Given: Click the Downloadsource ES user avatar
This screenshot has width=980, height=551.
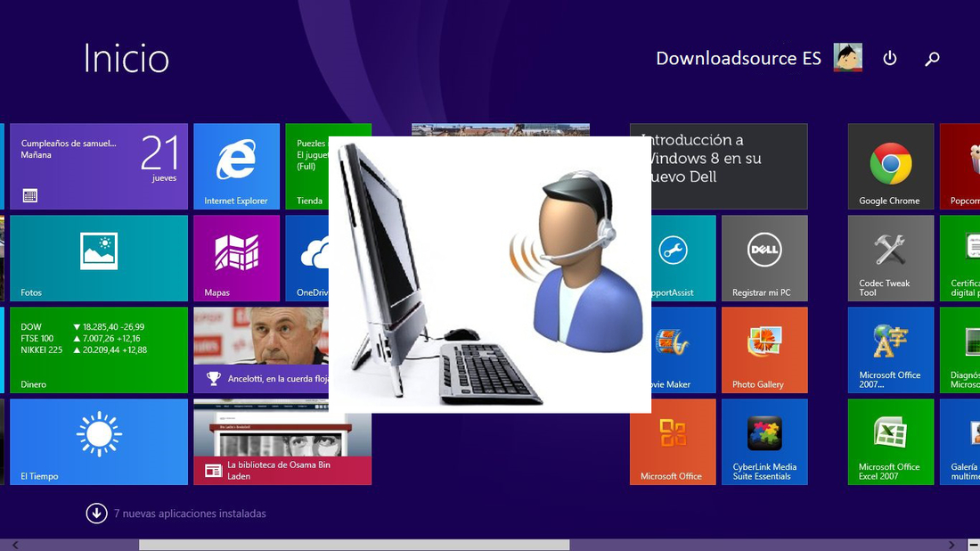Looking at the screenshot, I should point(847,58).
